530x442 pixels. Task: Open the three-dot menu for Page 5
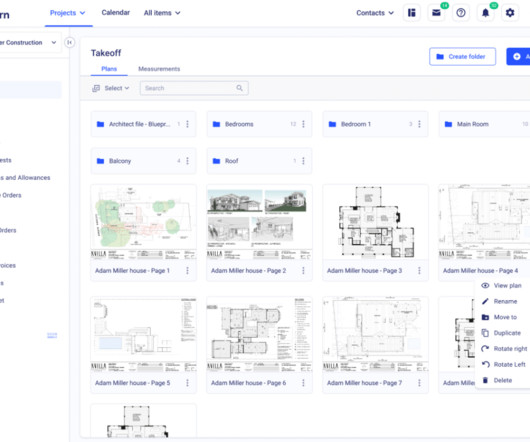(187, 383)
